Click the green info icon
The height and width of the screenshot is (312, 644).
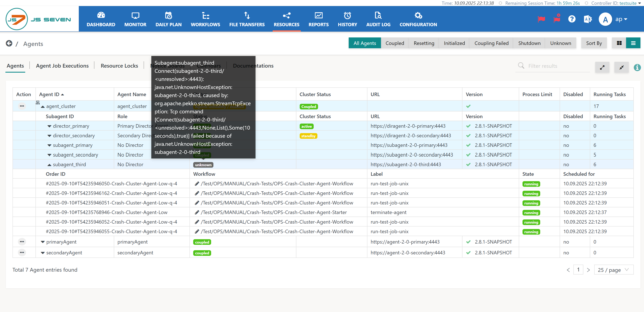(637, 67)
